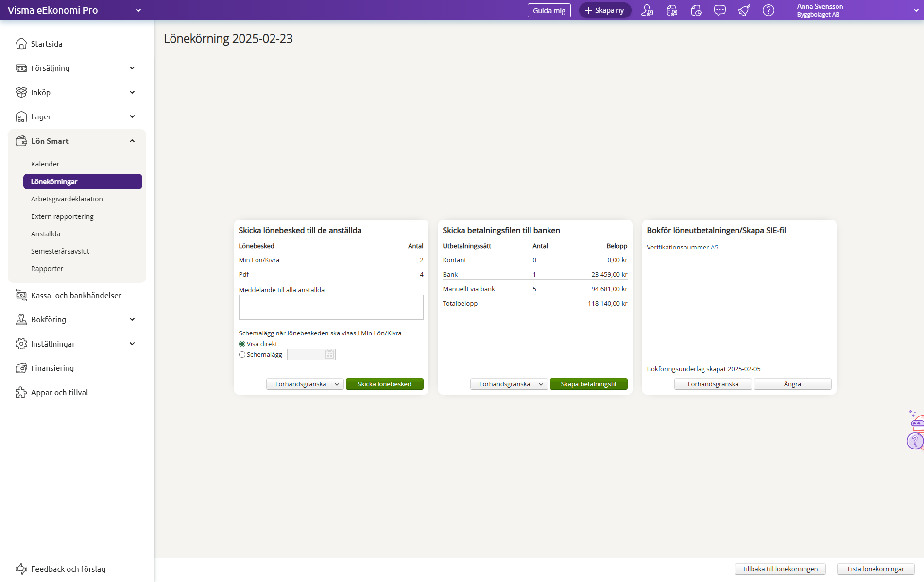Select the Visa direkt radio button

coord(242,344)
